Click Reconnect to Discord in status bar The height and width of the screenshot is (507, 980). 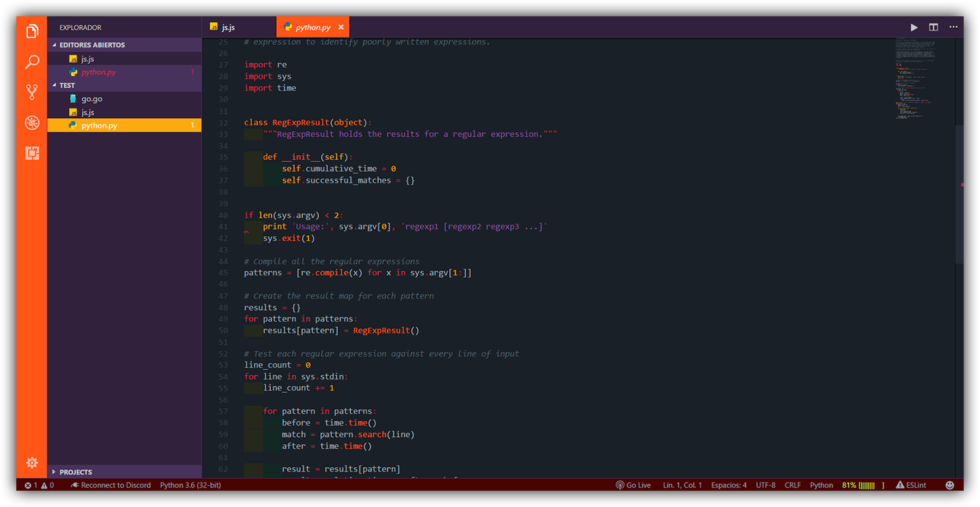coord(111,485)
